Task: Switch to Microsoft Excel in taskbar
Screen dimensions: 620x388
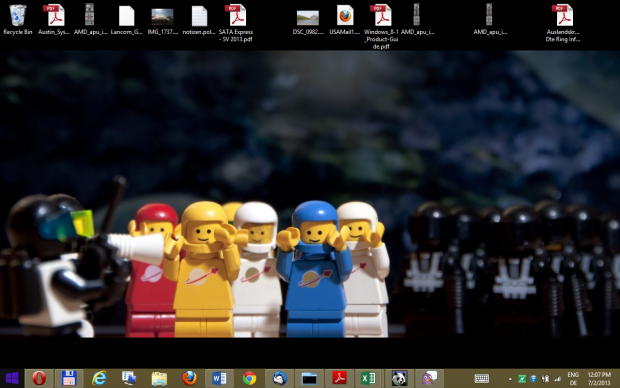Action: click(369, 379)
